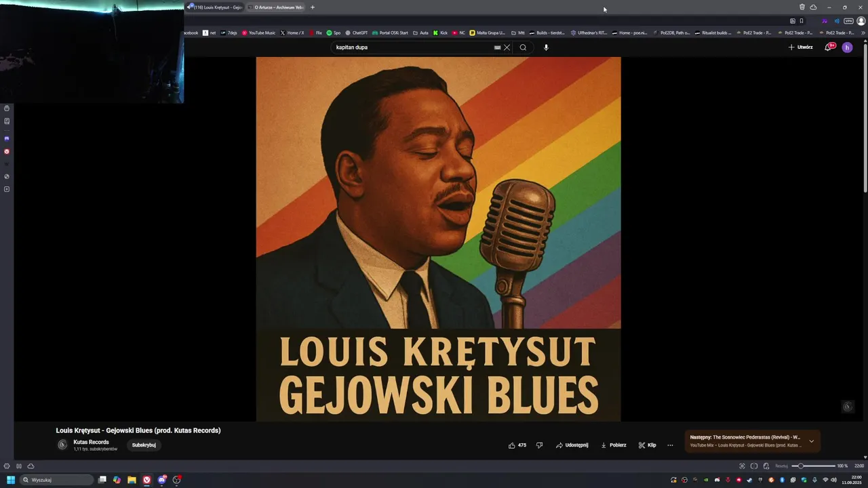
Task: Open the Ritualist builds bookmark
Action: click(x=713, y=33)
